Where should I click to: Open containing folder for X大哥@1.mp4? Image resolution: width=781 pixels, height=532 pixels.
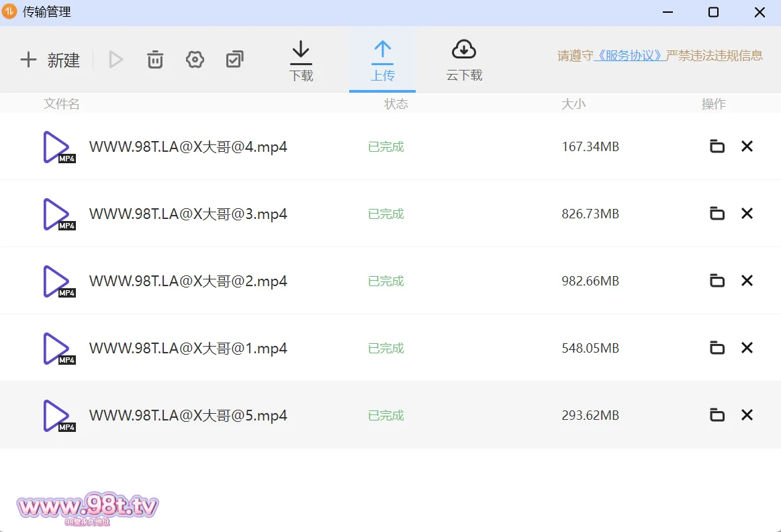[x=717, y=348]
